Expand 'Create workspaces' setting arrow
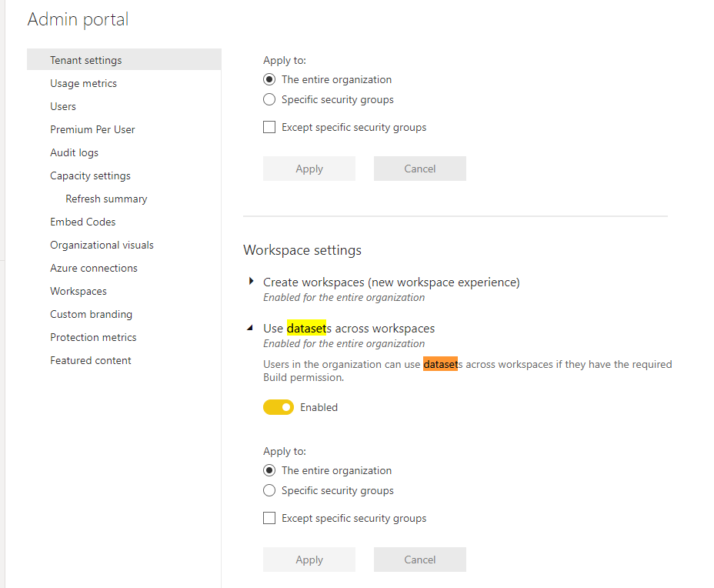 [251, 282]
